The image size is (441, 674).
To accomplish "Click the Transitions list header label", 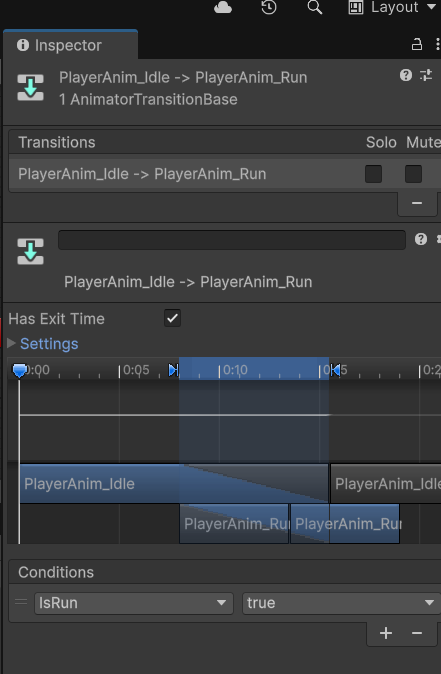I will 57,142.
